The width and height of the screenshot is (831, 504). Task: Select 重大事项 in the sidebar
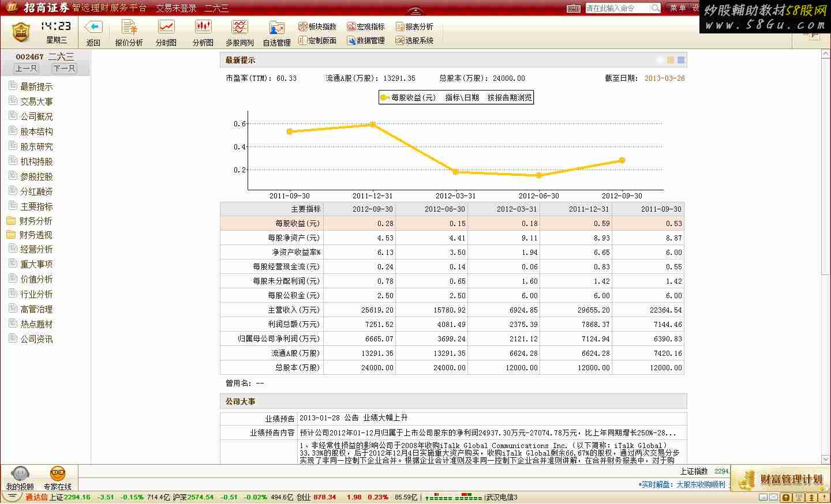pyautogui.click(x=36, y=264)
